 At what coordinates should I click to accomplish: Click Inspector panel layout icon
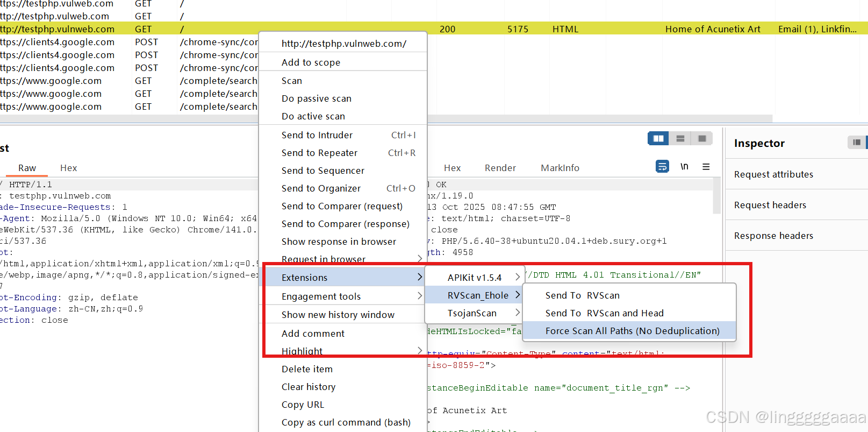pos(857,142)
